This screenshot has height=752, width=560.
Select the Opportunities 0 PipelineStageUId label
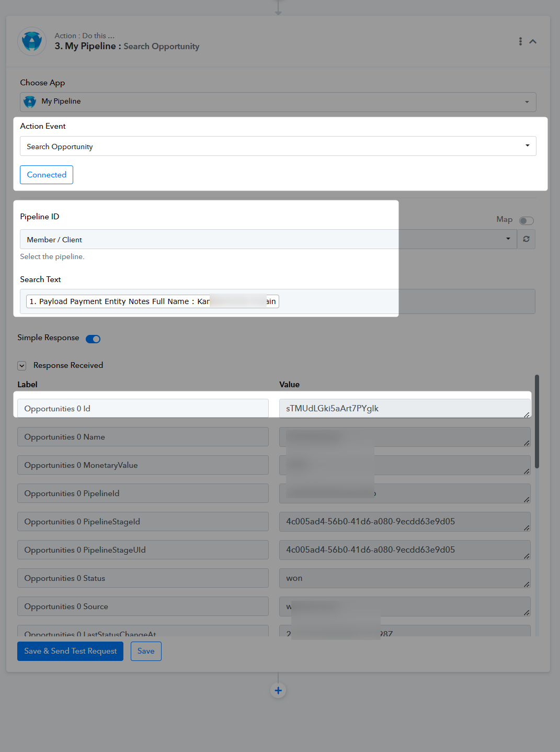[143, 550]
